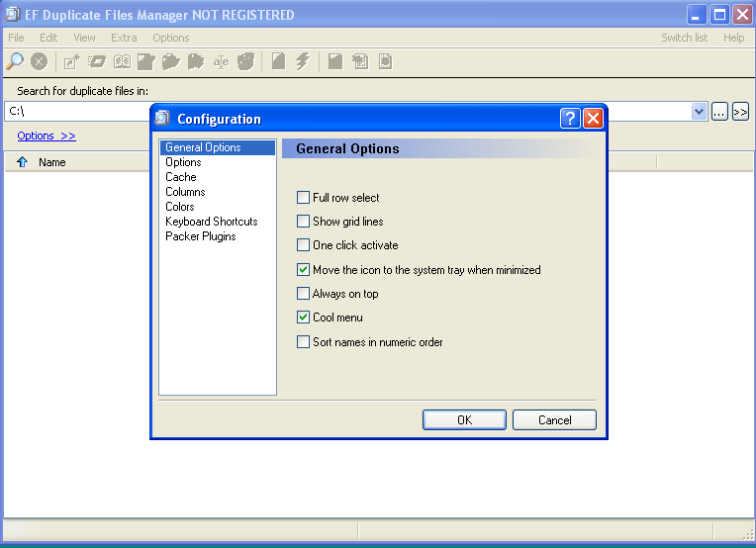Open the Switch list menu
The height and width of the screenshot is (548, 756).
pos(684,38)
